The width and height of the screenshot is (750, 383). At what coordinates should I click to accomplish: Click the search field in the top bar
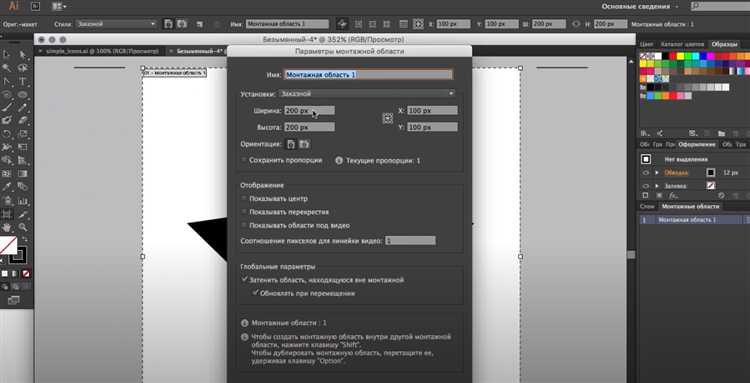(720, 6)
